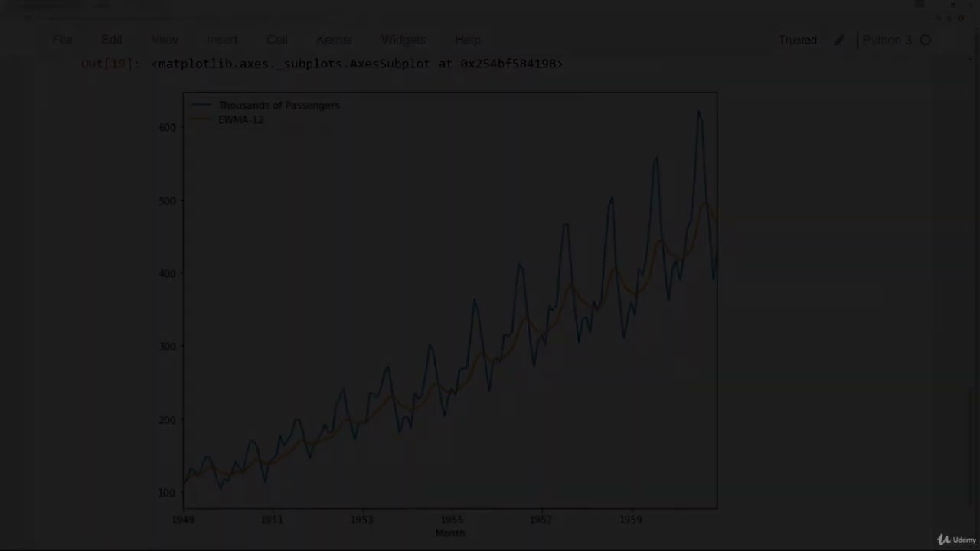This screenshot has width=980, height=551.
Task: Open the Widgets menu
Action: pos(403,40)
